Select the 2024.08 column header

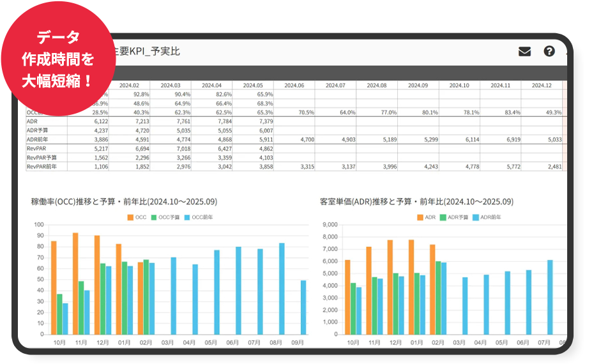click(377, 86)
